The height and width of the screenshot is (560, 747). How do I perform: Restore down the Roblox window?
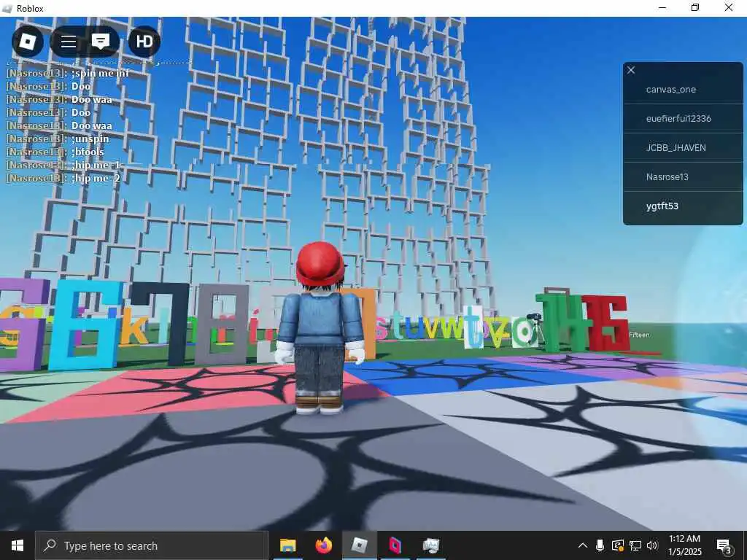click(695, 7)
